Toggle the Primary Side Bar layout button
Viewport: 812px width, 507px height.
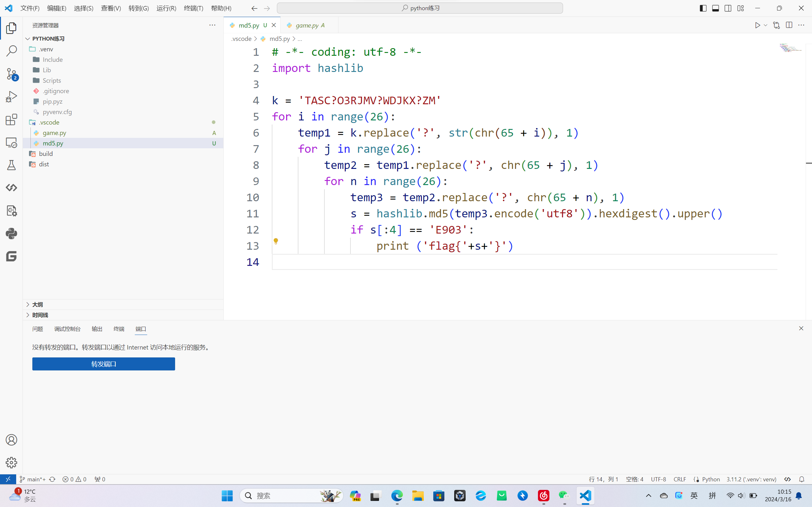703,8
